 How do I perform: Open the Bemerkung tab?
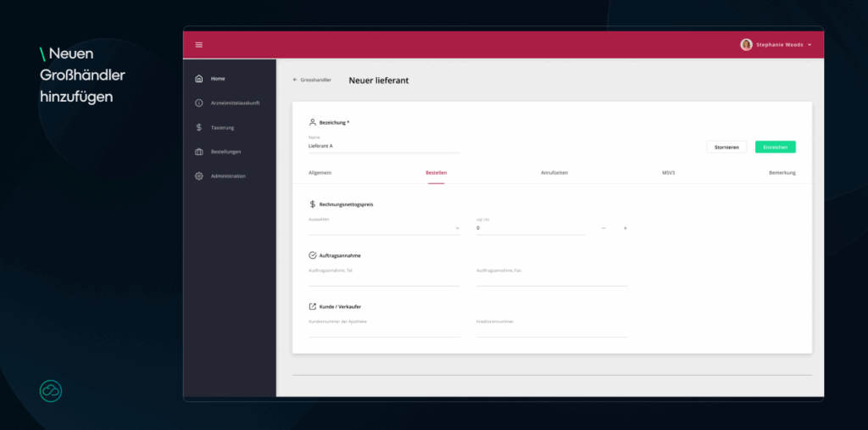[x=782, y=173]
